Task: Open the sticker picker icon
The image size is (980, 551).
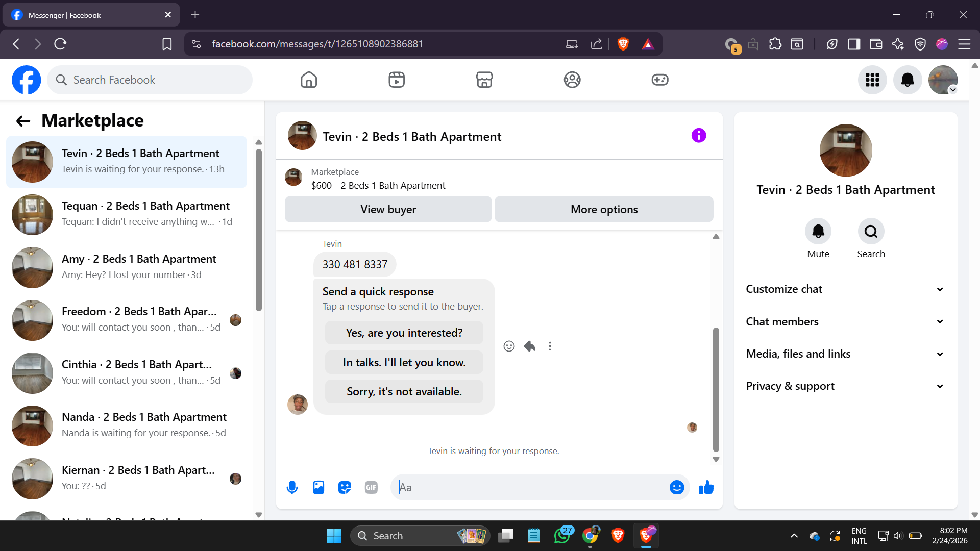Action: pyautogui.click(x=345, y=487)
